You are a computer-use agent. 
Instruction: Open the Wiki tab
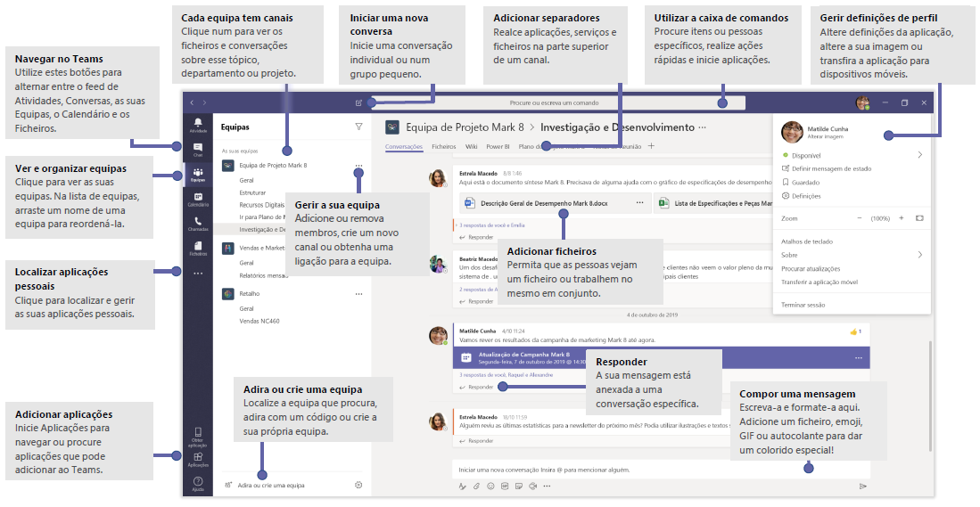tap(471, 147)
